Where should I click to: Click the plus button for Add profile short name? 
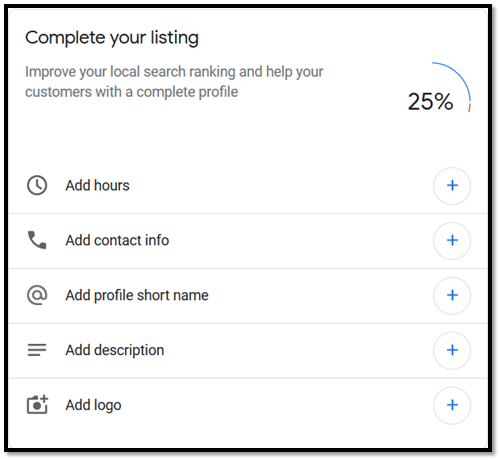452,295
